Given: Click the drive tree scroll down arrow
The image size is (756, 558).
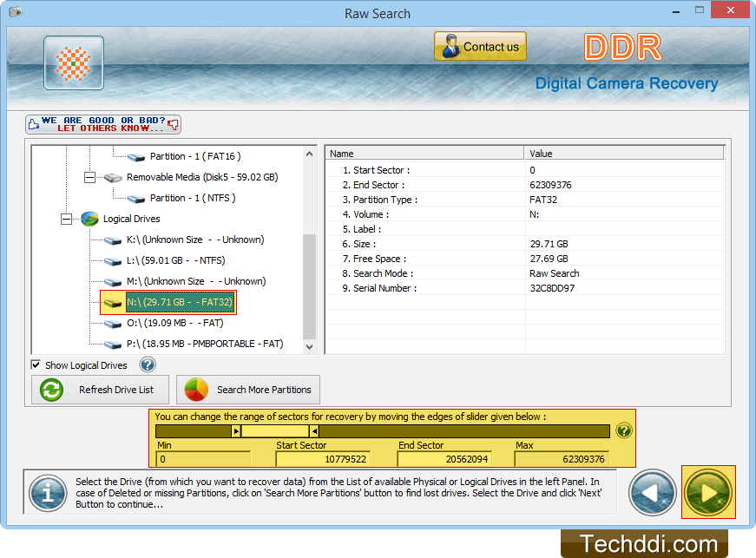Looking at the screenshot, I should coord(310,346).
